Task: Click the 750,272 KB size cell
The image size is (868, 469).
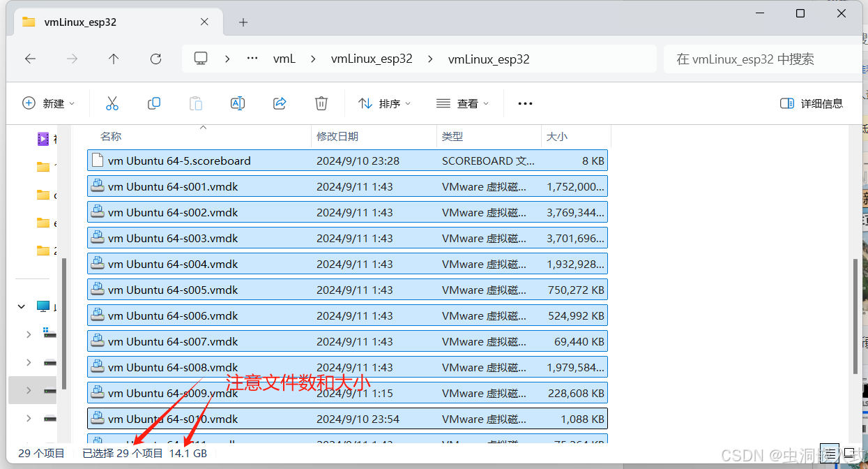Action: pos(576,290)
